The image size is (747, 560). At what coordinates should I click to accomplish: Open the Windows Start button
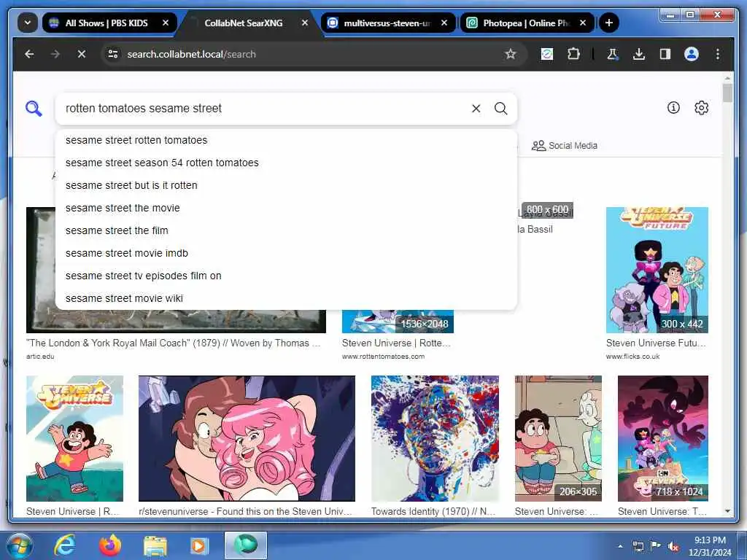(x=18, y=545)
